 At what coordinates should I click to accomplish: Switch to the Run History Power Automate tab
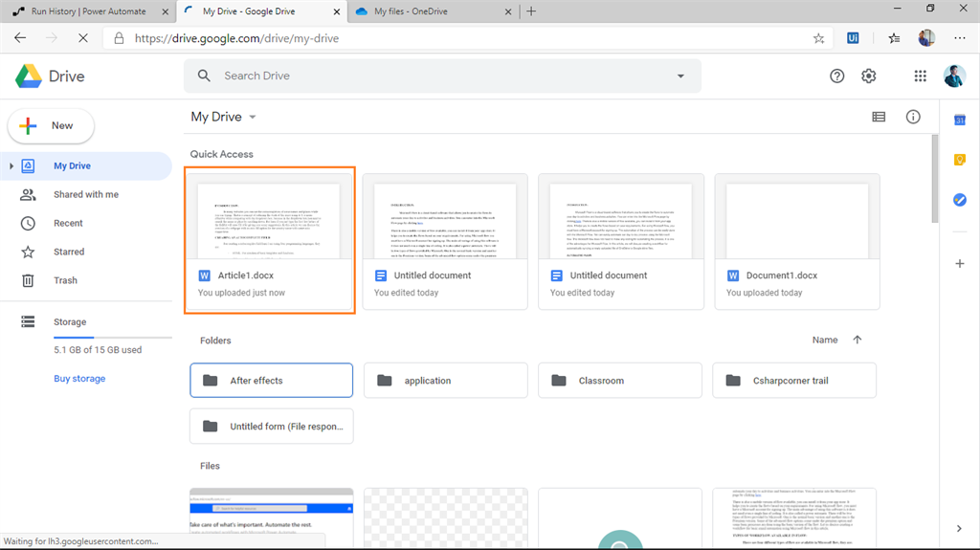click(88, 11)
